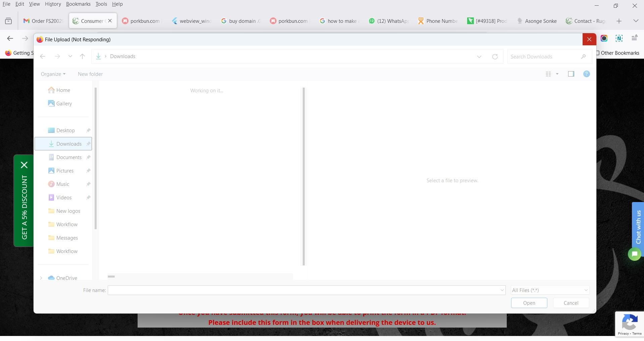
Task: Change view layout icon in dialog
Action: click(x=549, y=74)
